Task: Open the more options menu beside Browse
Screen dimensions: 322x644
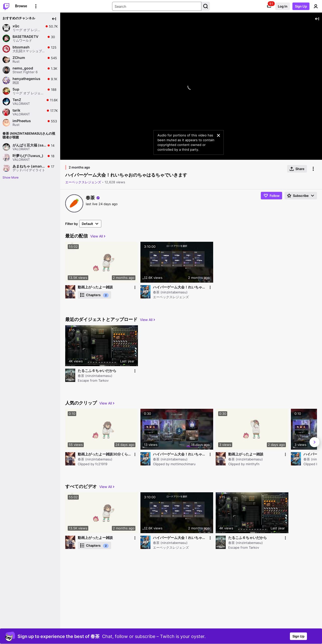Action: click(x=36, y=6)
